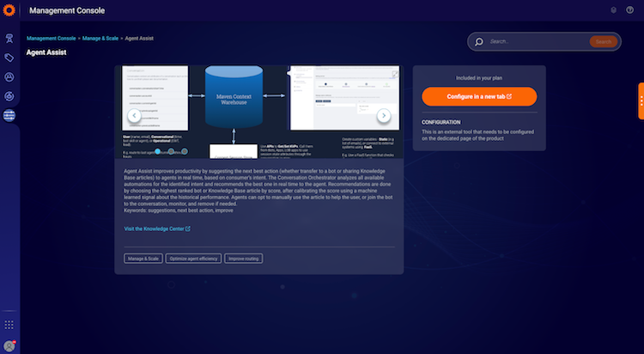
Task: Select the highlighted sliders icon in the sidebar
Action: click(9, 115)
